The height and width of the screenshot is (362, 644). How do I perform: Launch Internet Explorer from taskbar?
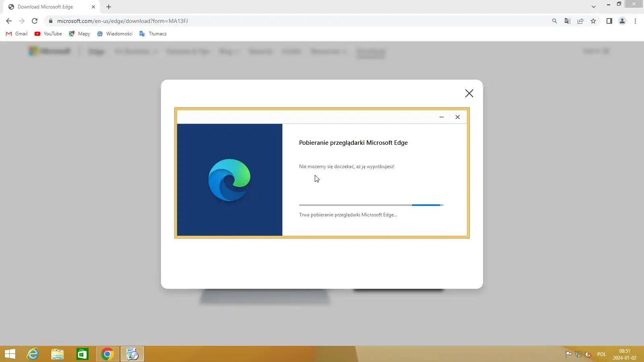click(33, 354)
